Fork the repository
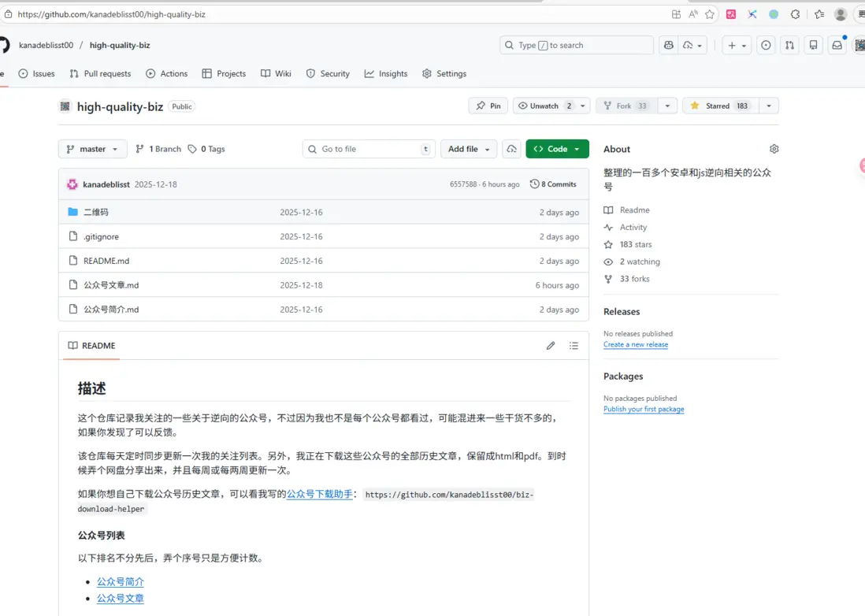The image size is (865, 616). click(x=626, y=106)
